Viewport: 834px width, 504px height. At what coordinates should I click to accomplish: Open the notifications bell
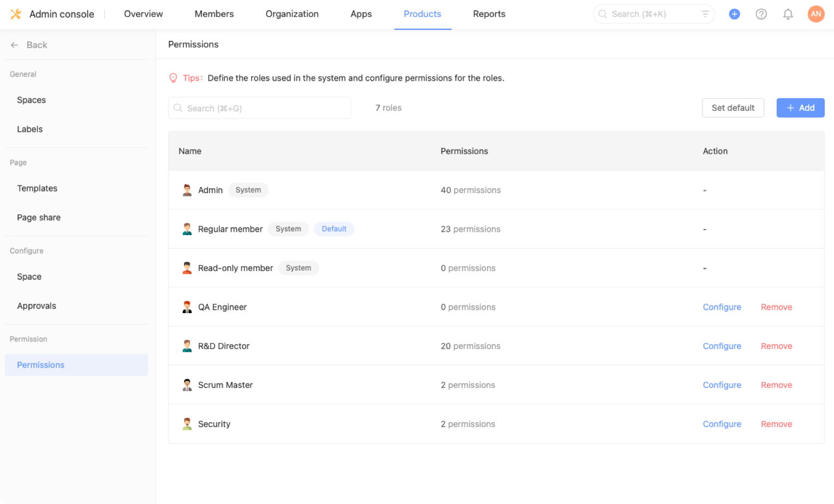[788, 14]
